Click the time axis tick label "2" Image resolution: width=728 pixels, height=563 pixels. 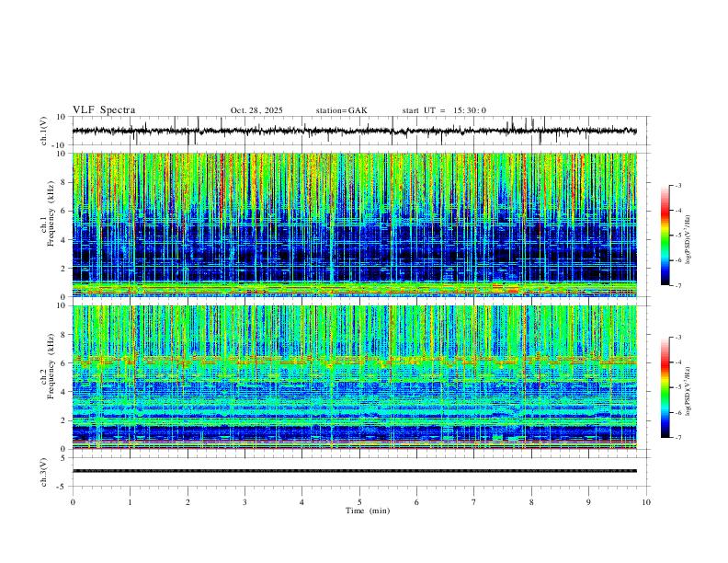(188, 502)
